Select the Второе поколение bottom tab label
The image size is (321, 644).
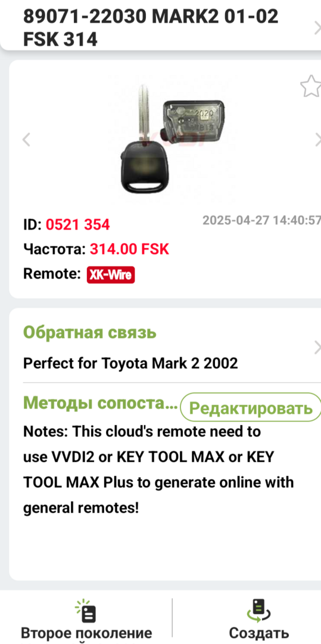pos(86,633)
